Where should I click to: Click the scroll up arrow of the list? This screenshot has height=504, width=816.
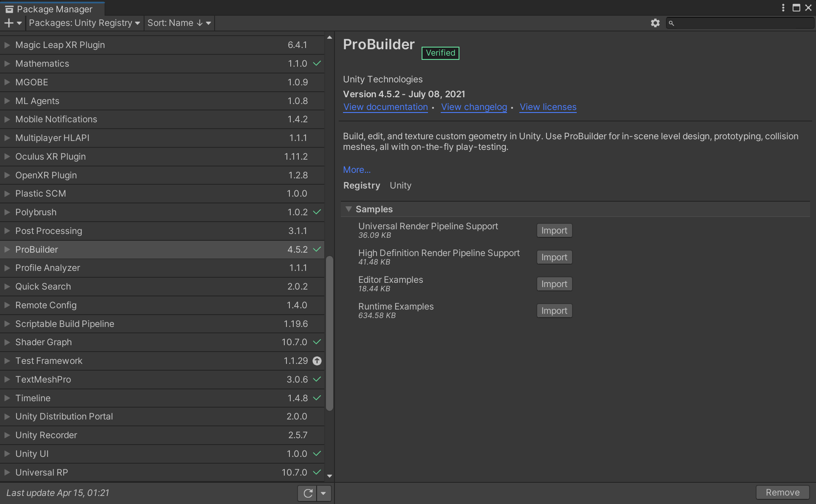[x=329, y=37]
